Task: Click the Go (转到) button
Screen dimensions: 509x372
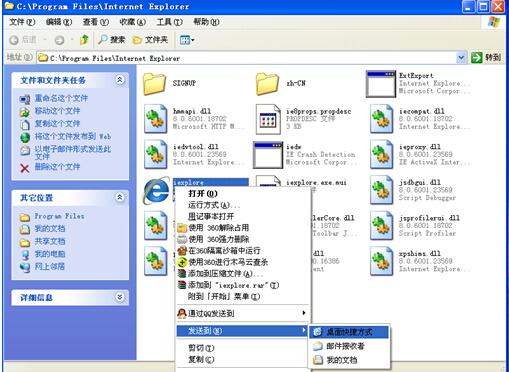Action: point(486,58)
